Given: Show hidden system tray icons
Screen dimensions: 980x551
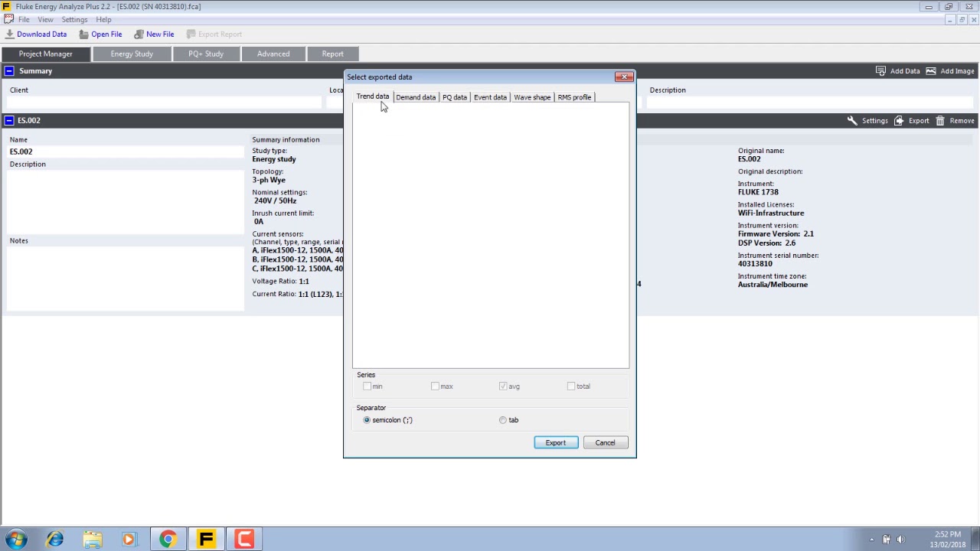Looking at the screenshot, I should (x=871, y=540).
